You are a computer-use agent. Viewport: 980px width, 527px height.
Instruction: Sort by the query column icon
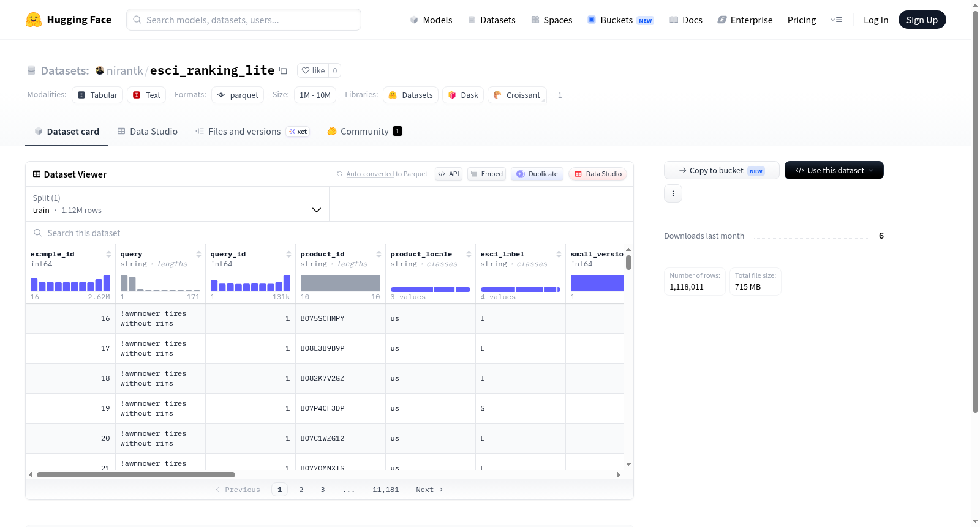coord(198,254)
